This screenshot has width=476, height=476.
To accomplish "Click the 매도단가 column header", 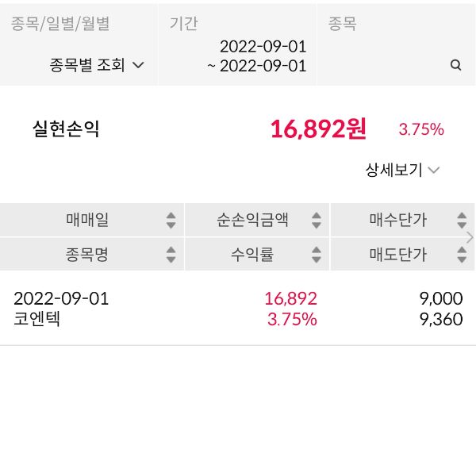I will [x=398, y=255].
